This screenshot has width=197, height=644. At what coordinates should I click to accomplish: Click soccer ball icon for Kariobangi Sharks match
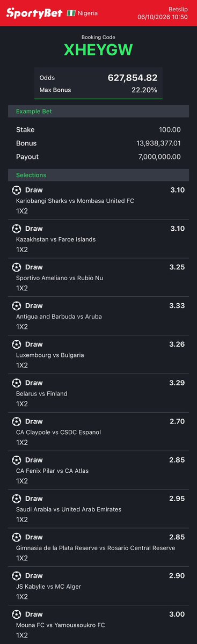point(17,190)
